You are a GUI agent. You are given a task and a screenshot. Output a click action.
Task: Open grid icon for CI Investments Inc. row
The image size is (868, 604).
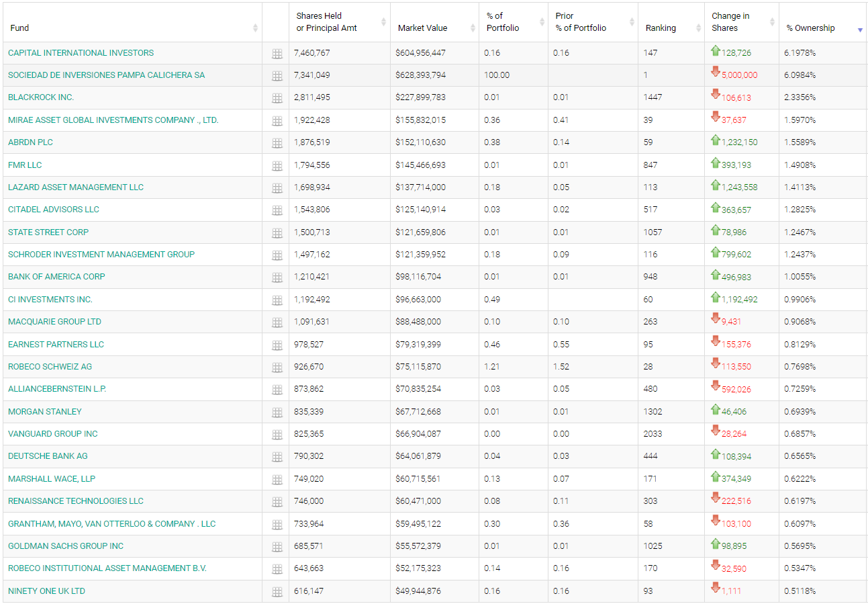(277, 300)
